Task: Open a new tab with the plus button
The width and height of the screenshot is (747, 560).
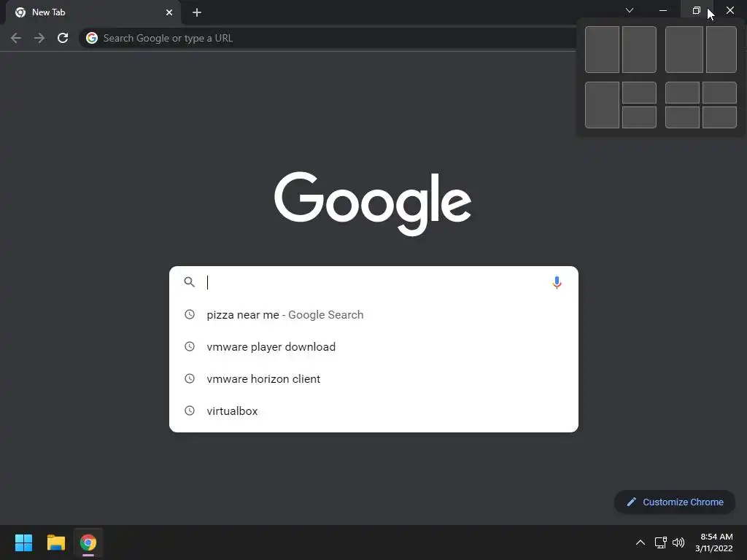Action: [x=197, y=12]
